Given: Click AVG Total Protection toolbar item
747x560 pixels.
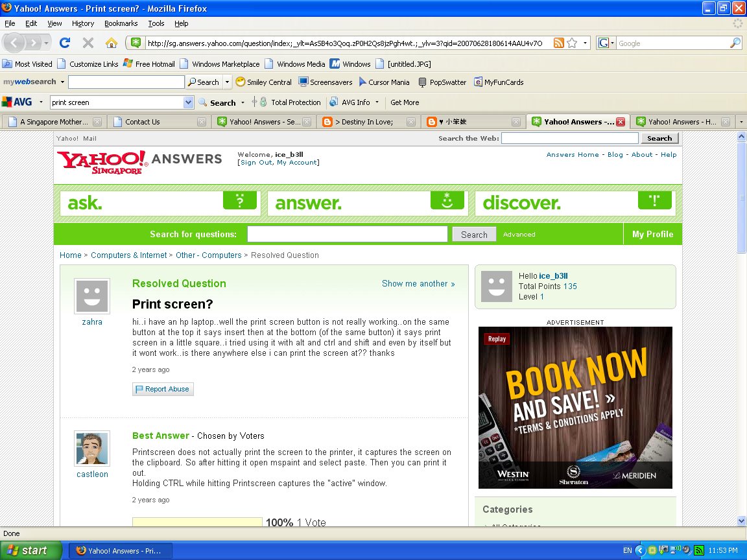Looking at the screenshot, I should point(290,102).
